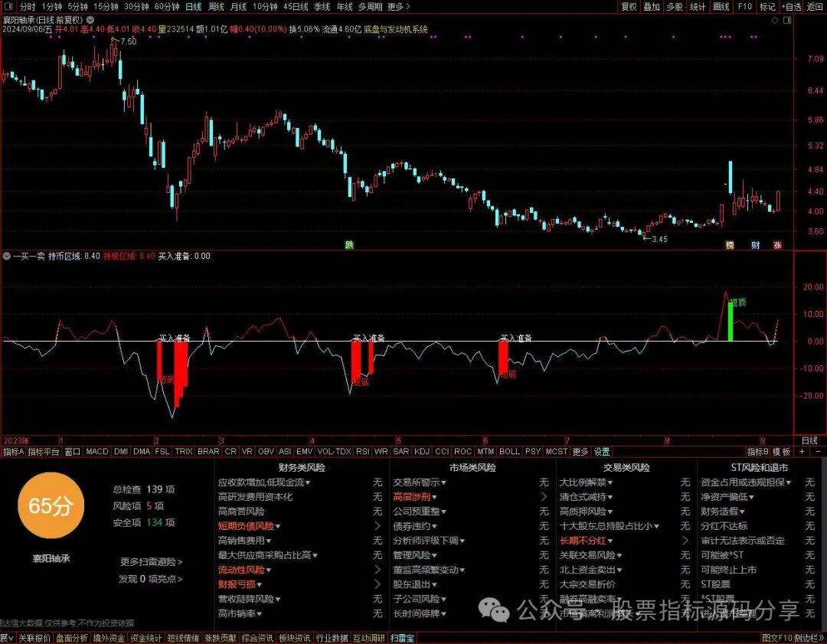827x644 pixels.
Task: Expand 关联交易风险 dropdown
Action: (x=590, y=555)
